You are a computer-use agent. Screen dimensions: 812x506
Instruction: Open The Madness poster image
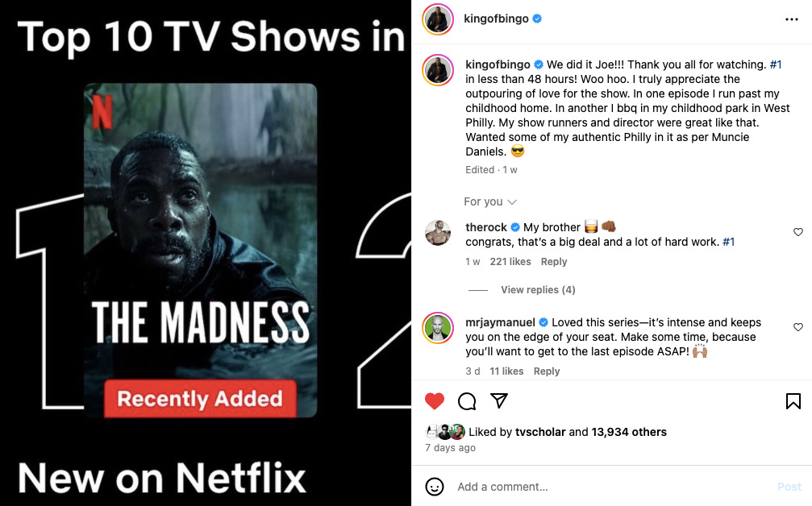(200, 250)
